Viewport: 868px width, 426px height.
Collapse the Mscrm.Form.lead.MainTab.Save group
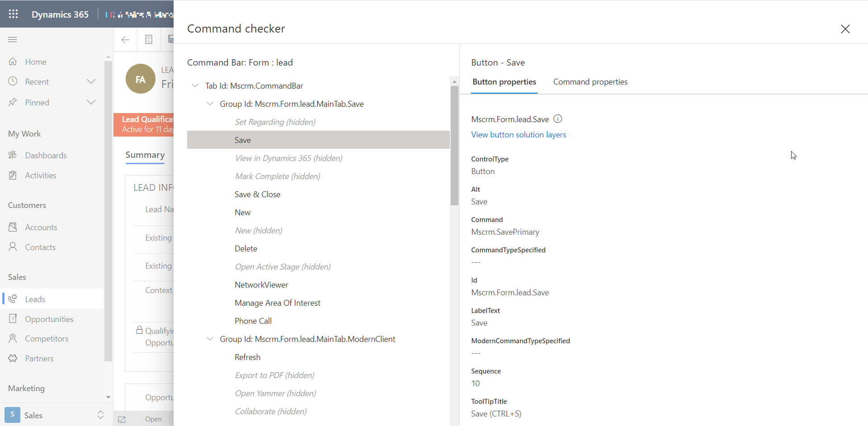[210, 104]
